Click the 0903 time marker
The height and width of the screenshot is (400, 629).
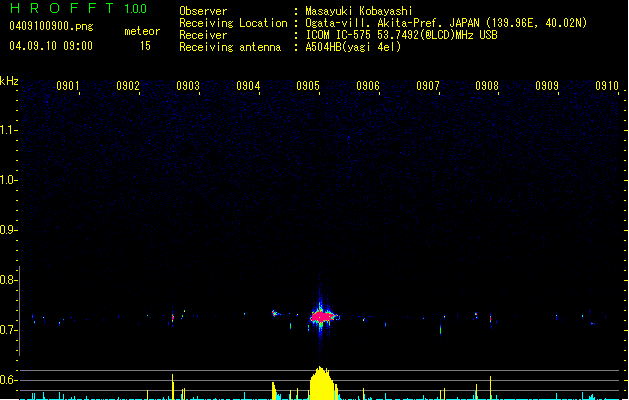188,86
